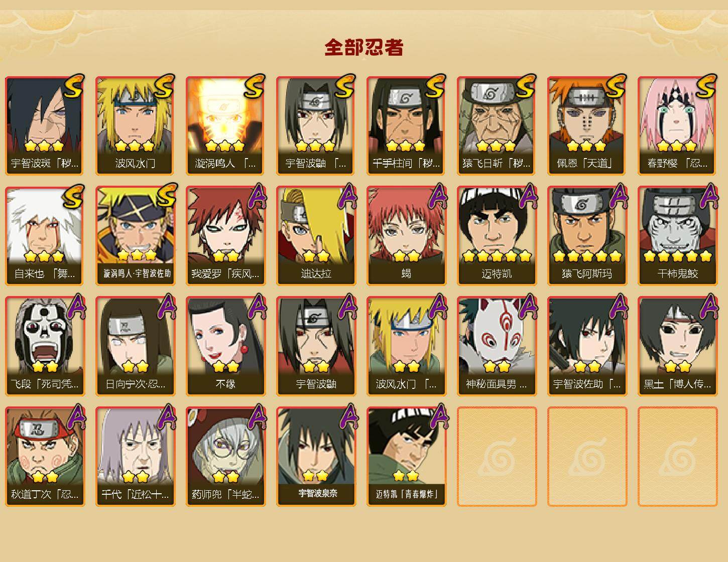Choose the 神秘面具男 fox-mask card

click(497, 346)
